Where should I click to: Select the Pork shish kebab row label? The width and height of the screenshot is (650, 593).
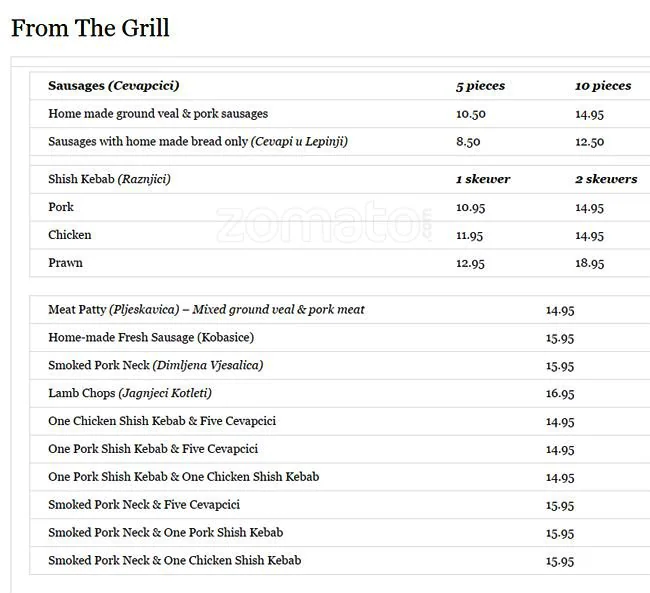(61, 207)
